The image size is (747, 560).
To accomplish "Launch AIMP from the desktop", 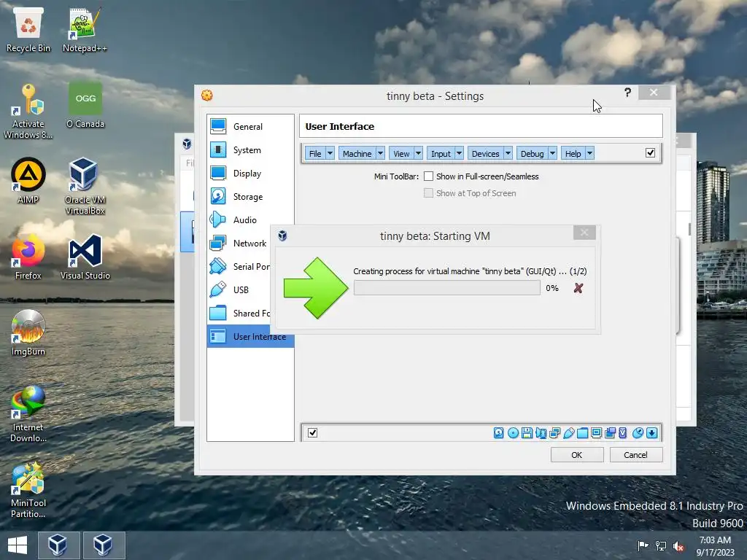I will point(28,181).
